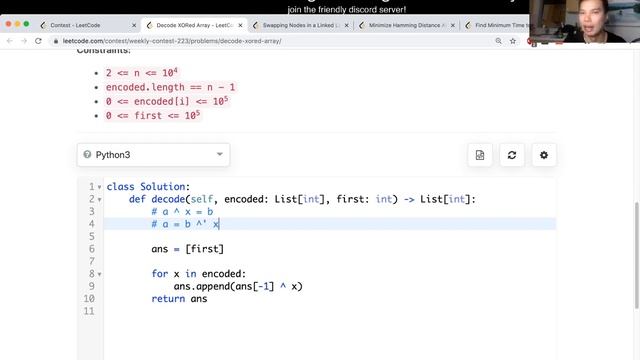Open the Minimize Hamming Distance tab
The image size is (640, 360).
point(407,25)
